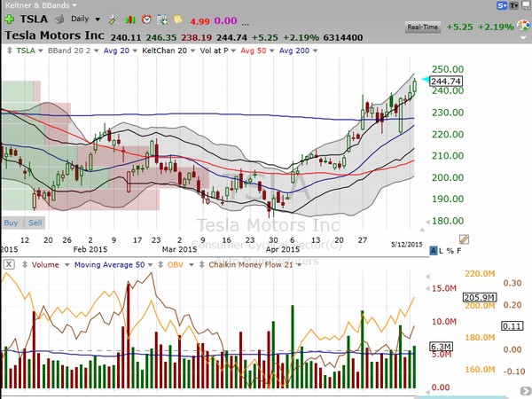Toggle the % percent scale option
This screenshot has height=399, width=532.
[450, 251]
